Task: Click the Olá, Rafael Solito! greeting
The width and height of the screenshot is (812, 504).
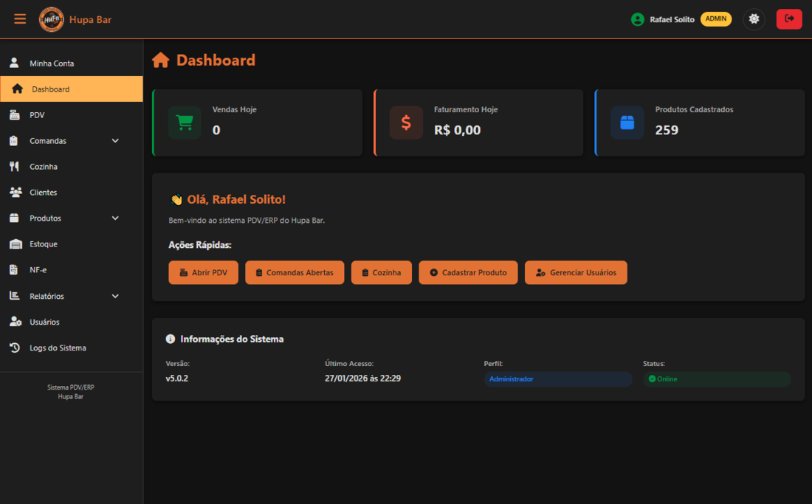Action: (x=236, y=199)
